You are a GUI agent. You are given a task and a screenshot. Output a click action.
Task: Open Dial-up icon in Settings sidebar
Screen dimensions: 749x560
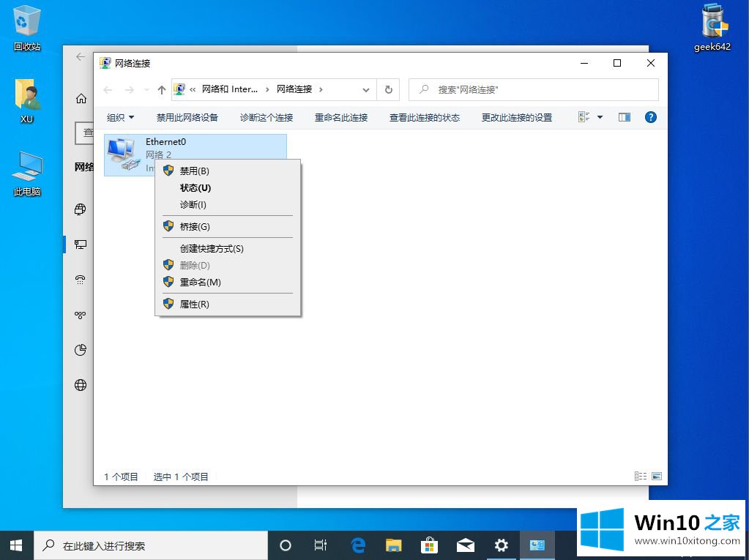point(81,280)
